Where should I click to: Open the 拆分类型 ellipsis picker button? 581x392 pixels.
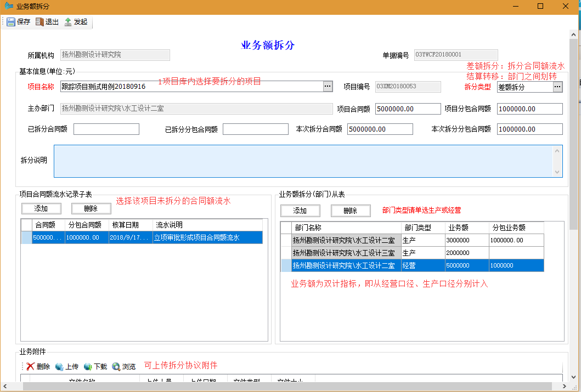557,87
